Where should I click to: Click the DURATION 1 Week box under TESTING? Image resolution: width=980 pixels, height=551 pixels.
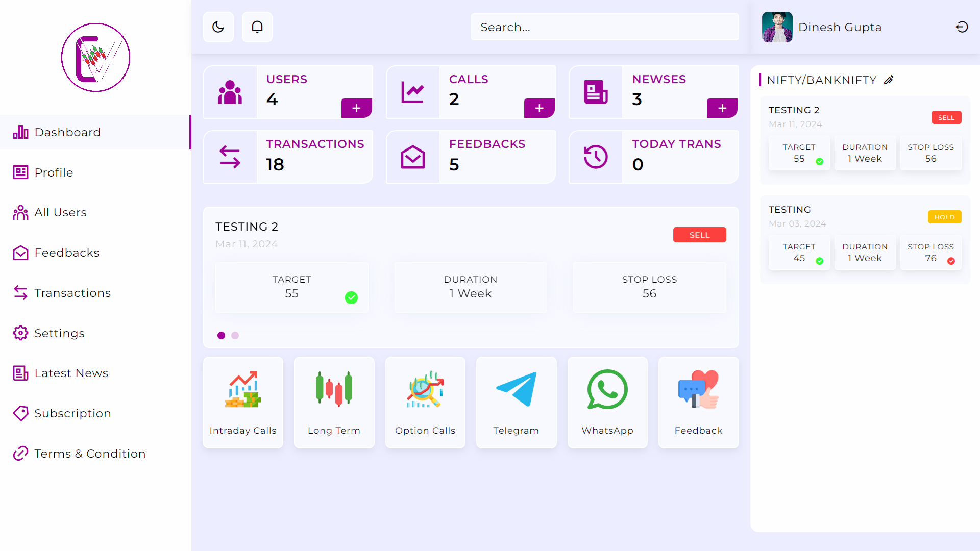pos(865,253)
